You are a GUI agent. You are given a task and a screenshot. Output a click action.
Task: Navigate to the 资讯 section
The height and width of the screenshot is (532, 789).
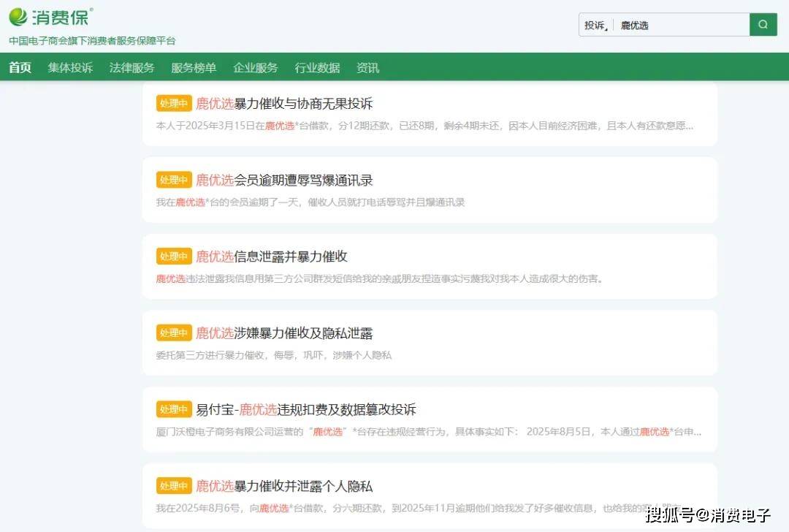click(x=367, y=68)
